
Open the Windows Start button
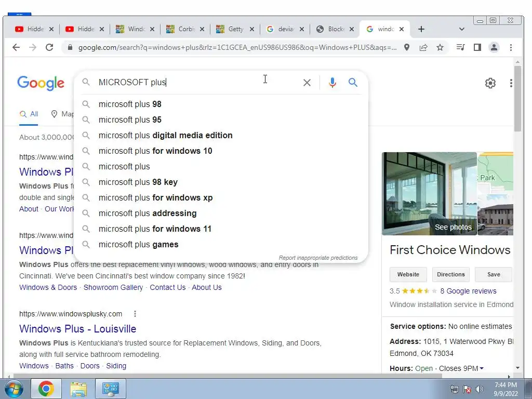14,389
